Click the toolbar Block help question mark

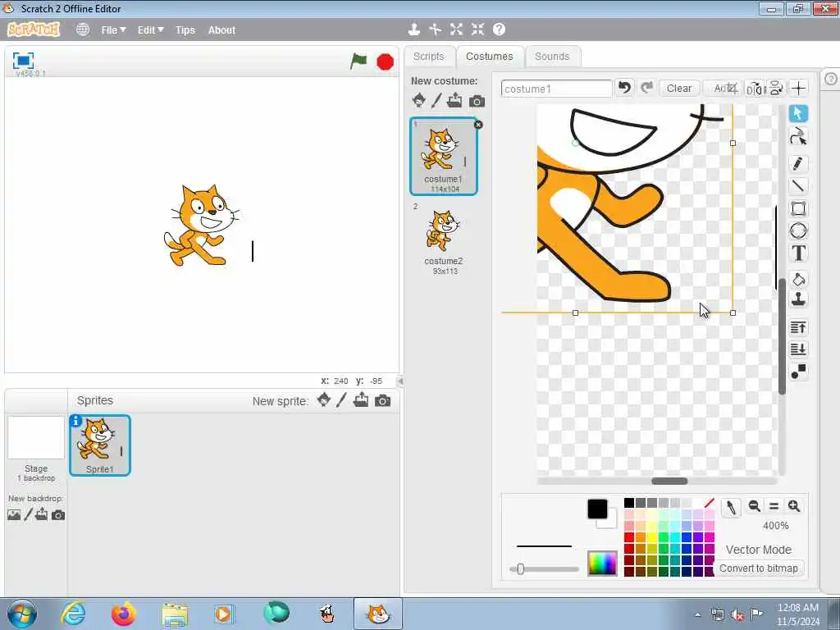click(500, 30)
